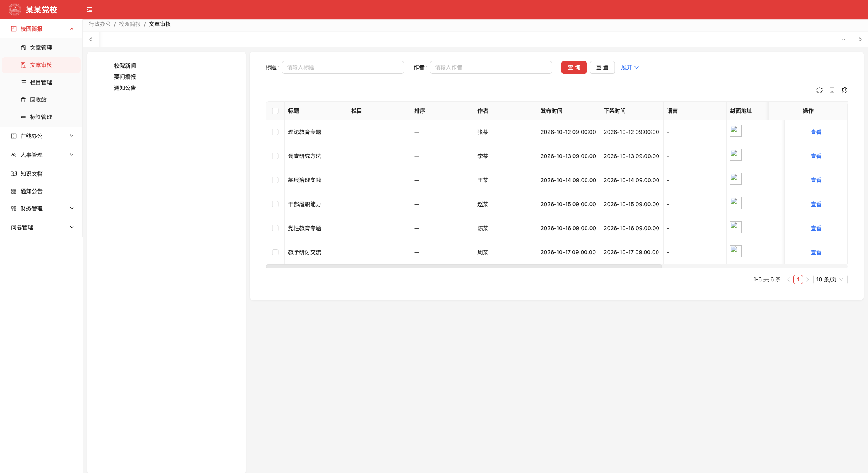This screenshot has height=473, width=868.
Task: Select the 要问播报 category
Action: [125, 77]
